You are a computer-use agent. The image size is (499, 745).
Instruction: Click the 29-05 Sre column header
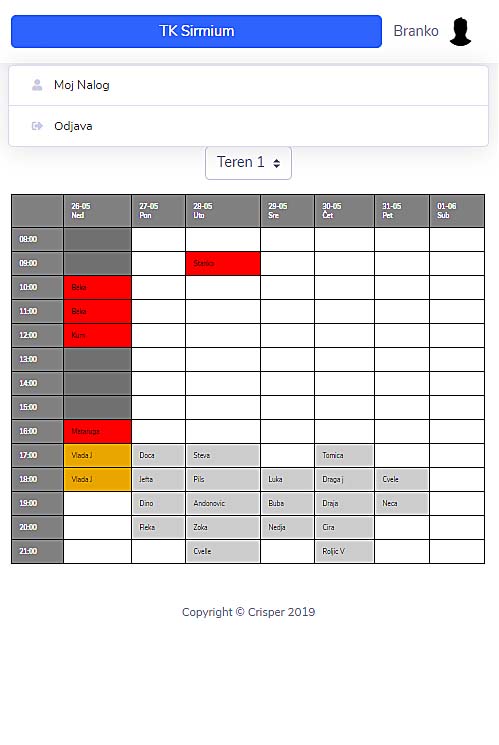(287, 210)
